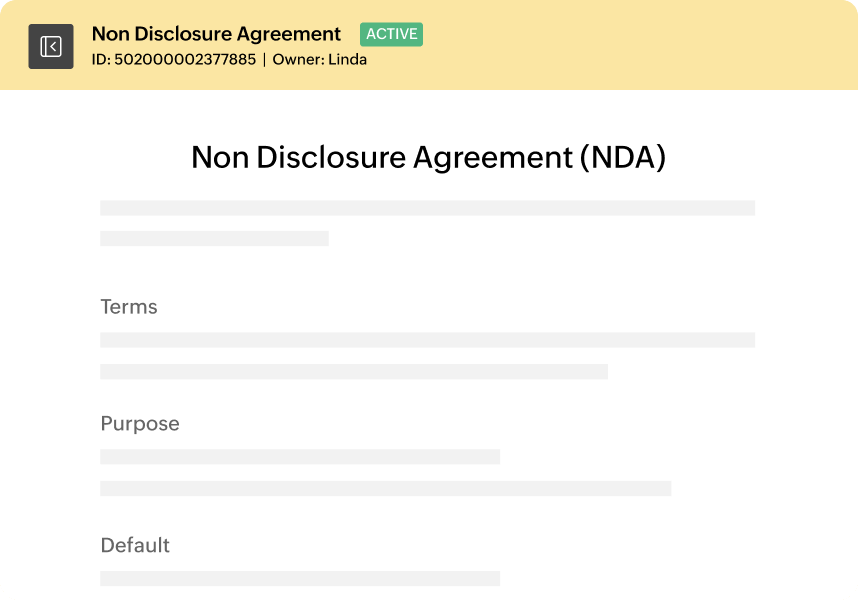Click the Non Disclosure Agreement header title
The width and height of the screenshot is (858, 600).
(216, 34)
